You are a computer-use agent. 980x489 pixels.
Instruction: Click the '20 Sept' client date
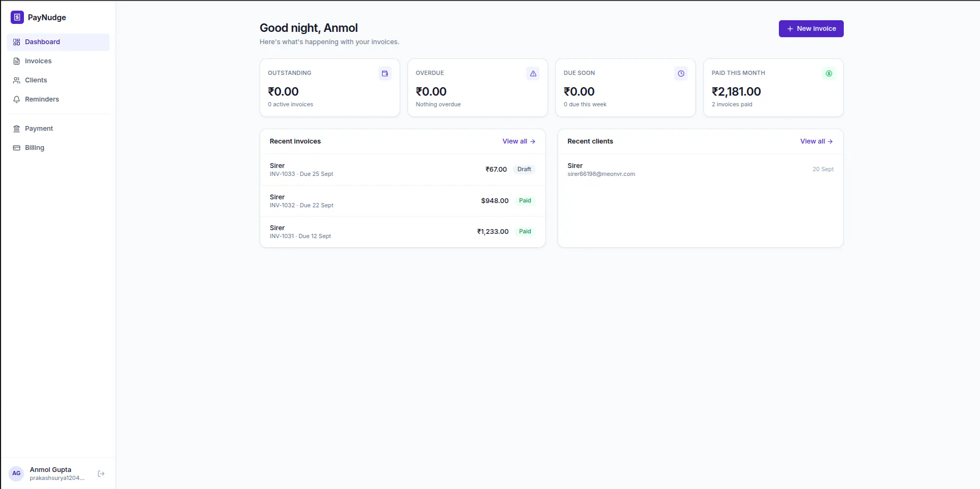click(823, 170)
